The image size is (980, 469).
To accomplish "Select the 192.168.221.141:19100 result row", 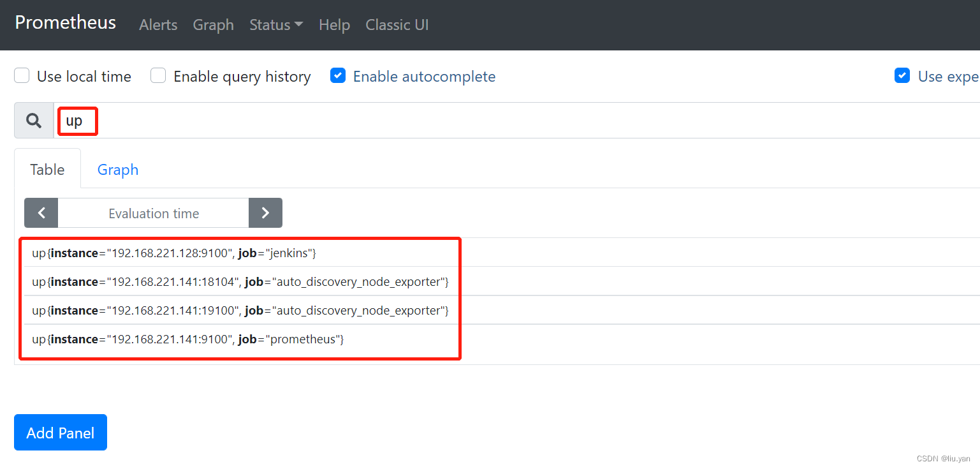I will [x=502, y=310].
